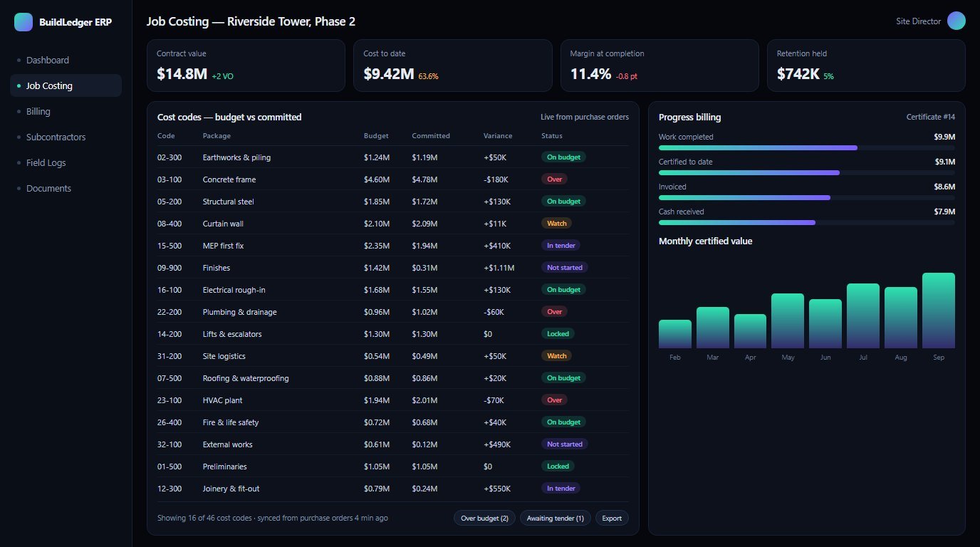Screen dimensions: 980x547
Task: Click the Concrete frame package name
Action: coord(229,179)
